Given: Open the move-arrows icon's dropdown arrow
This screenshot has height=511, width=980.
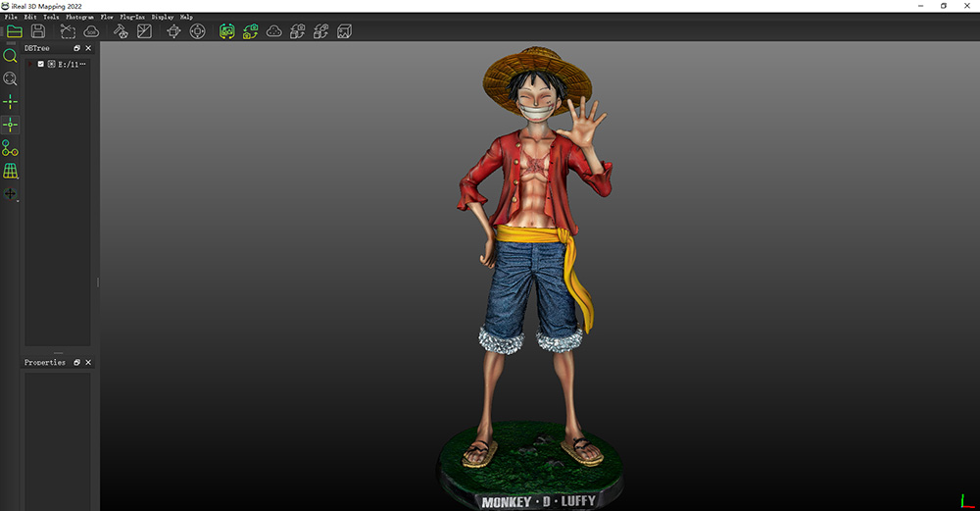Looking at the screenshot, I should pos(18,201).
